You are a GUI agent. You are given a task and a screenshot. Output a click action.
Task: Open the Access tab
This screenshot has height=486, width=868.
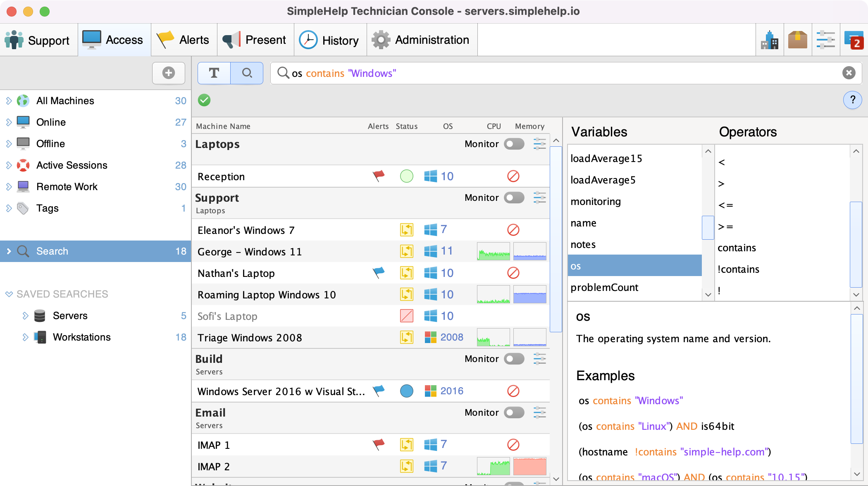tap(114, 40)
